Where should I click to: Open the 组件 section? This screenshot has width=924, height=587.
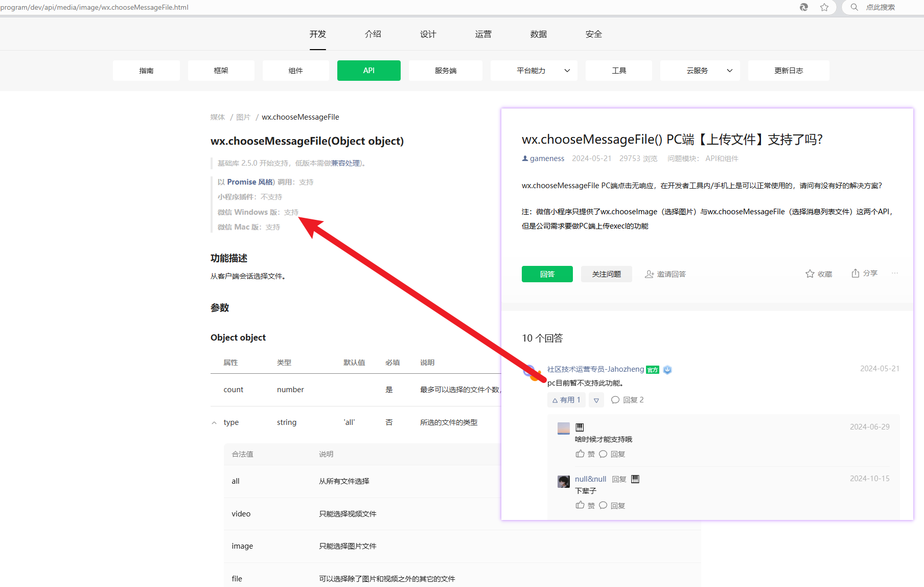coord(296,71)
